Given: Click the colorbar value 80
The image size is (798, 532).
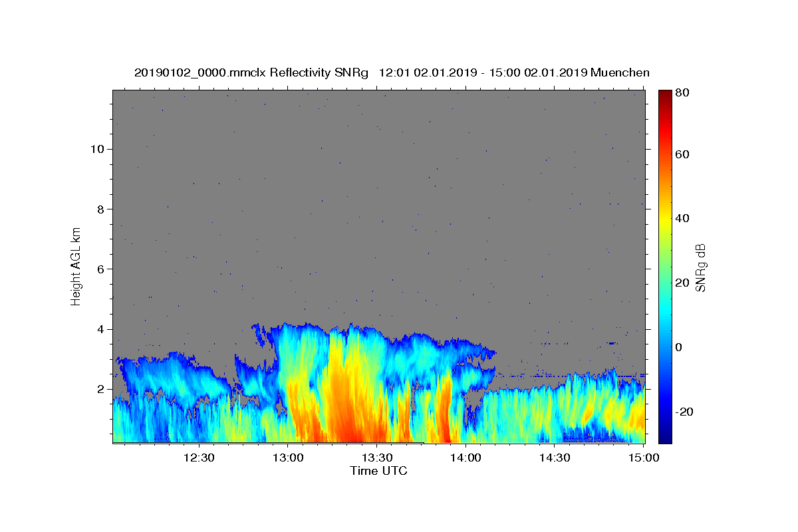Looking at the screenshot, I should point(682,93).
